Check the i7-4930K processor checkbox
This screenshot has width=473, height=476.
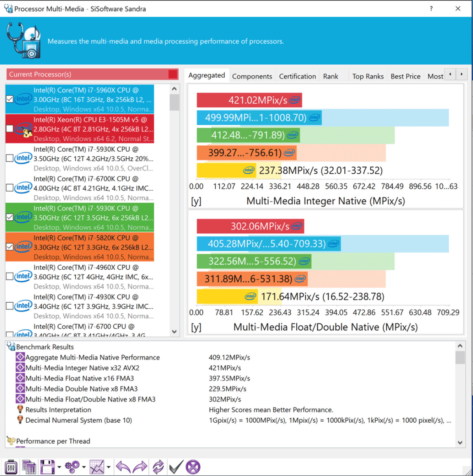(9, 306)
